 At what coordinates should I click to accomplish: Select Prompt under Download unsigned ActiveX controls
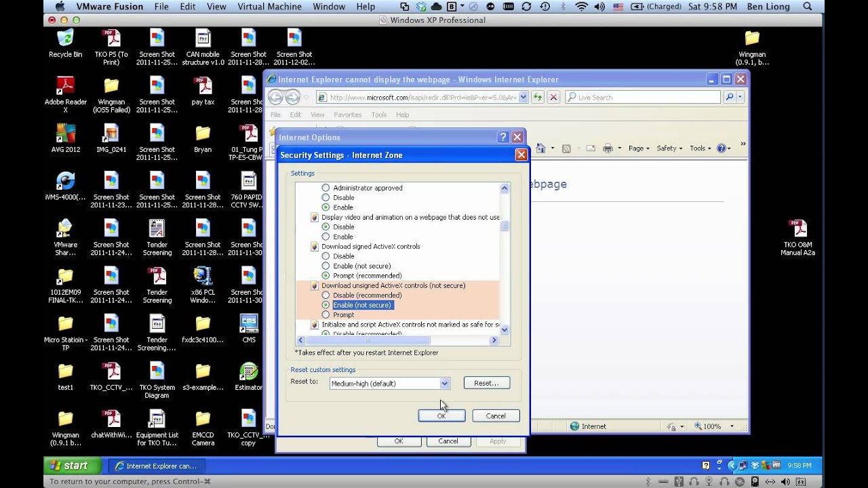click(325, 314)
